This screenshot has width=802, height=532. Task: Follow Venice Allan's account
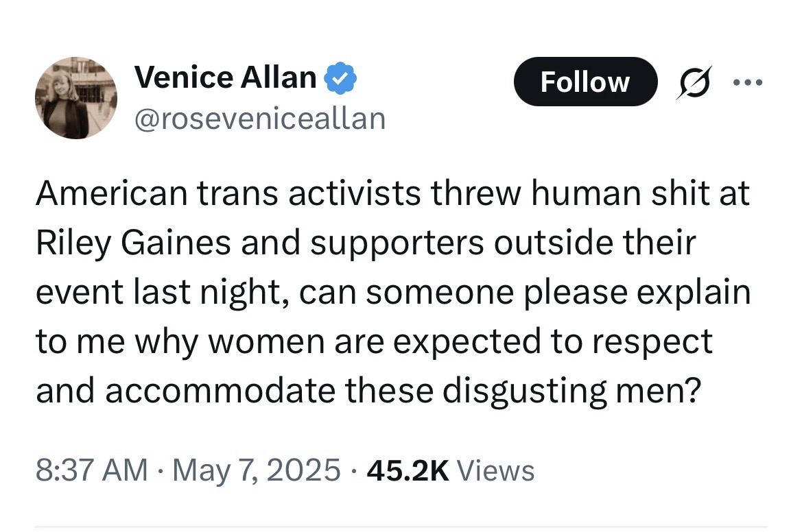pyautogui.click(x=585, y=82)
